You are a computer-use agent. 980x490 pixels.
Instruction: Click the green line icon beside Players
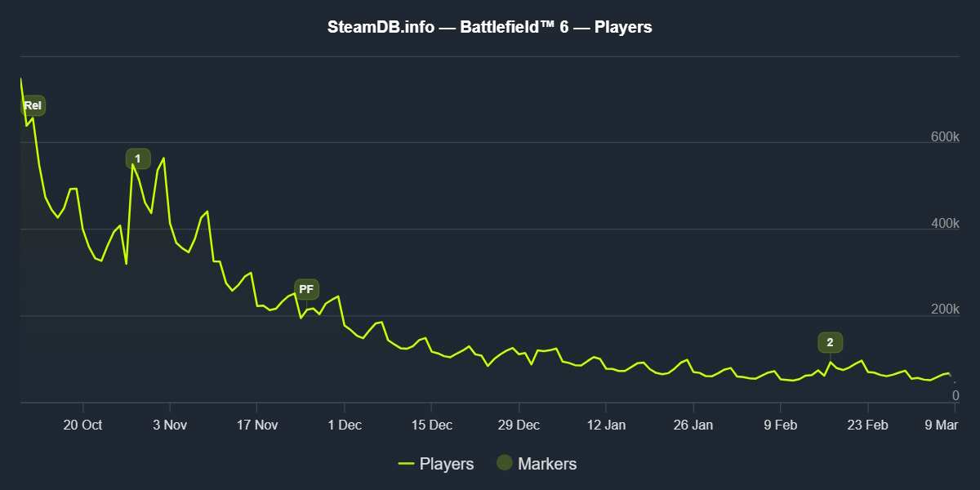pos(406,464)
